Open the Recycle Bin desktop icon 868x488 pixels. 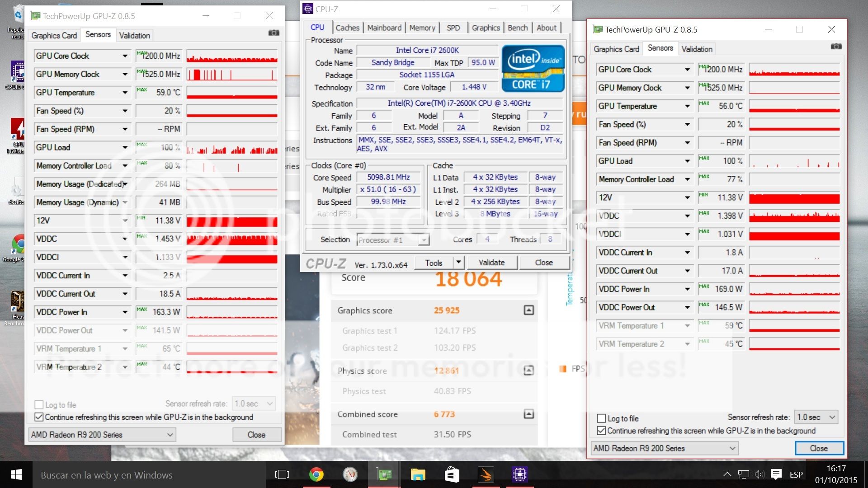(x=17, y=22)
